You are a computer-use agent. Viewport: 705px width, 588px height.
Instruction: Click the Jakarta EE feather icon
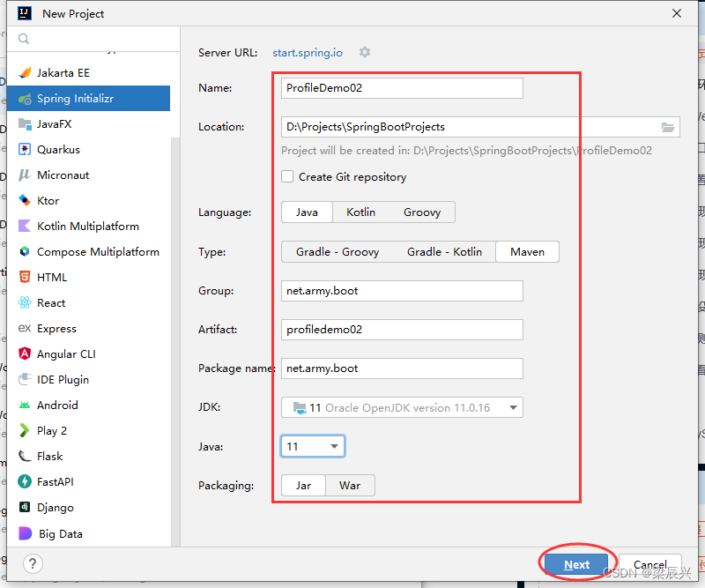point(26,72)
